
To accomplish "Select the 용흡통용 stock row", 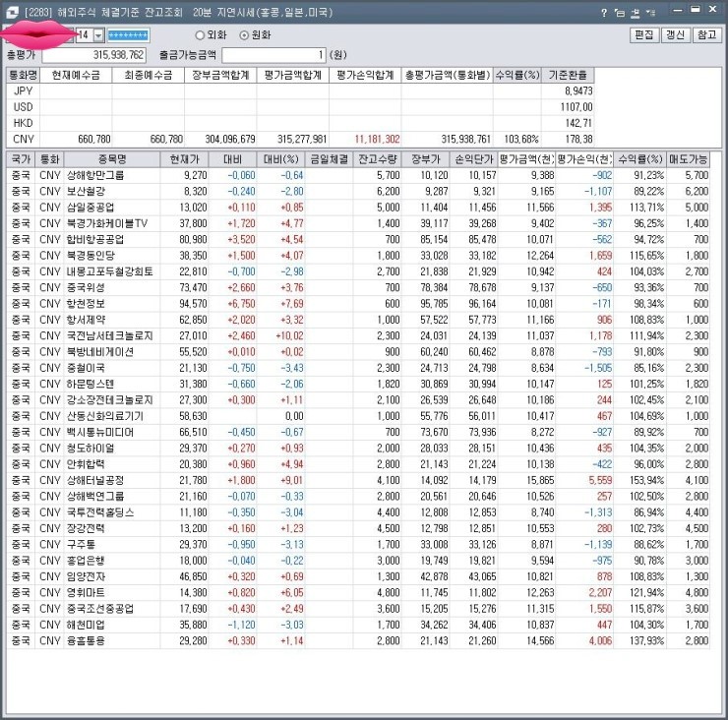I will (358, 641).
